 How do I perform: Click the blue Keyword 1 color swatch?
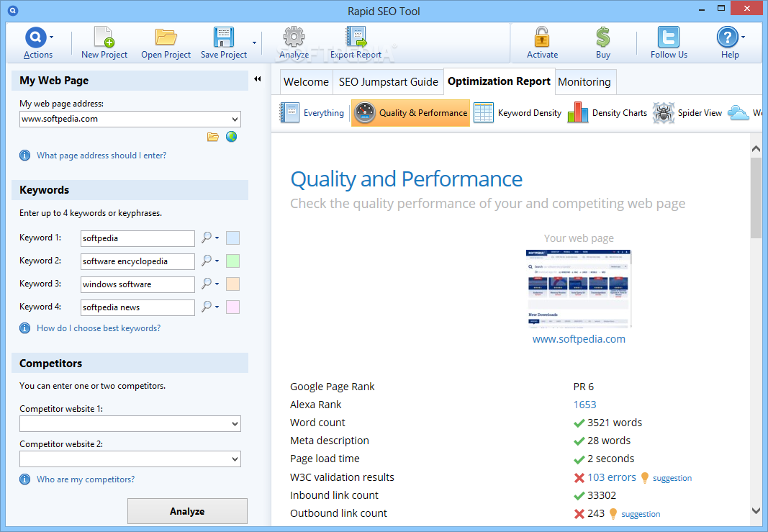pos(232,238)
